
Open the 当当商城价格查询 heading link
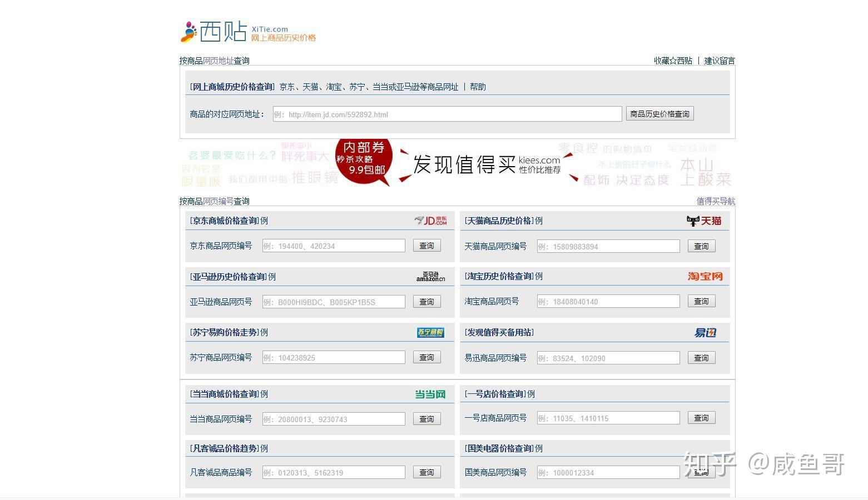(x=225, y=394)
